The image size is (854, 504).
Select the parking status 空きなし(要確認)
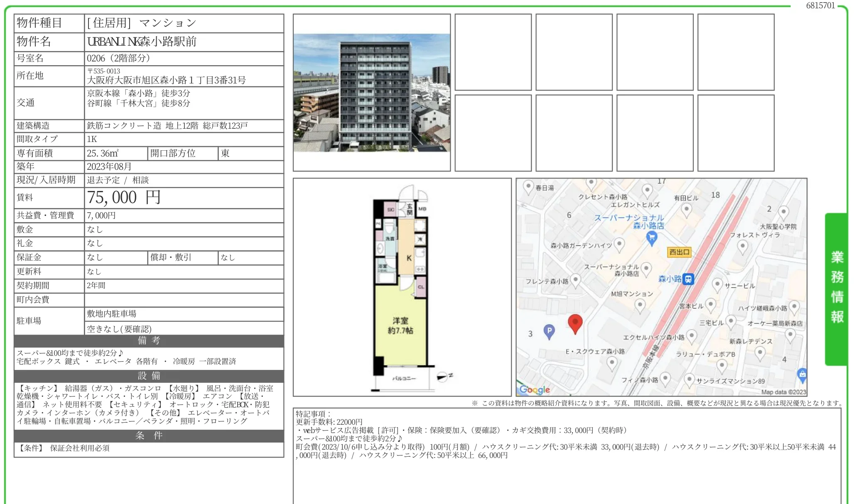click(x=119, y=329)
